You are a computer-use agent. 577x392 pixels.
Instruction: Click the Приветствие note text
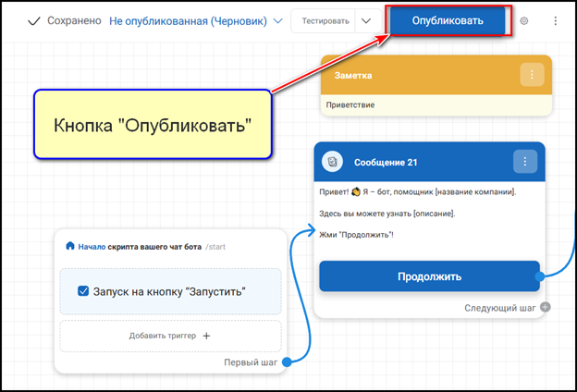pos(349,104)
